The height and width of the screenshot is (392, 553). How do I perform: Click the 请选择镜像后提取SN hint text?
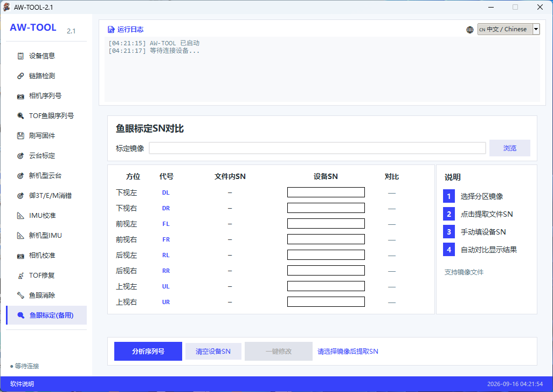[x=348, y=352]
